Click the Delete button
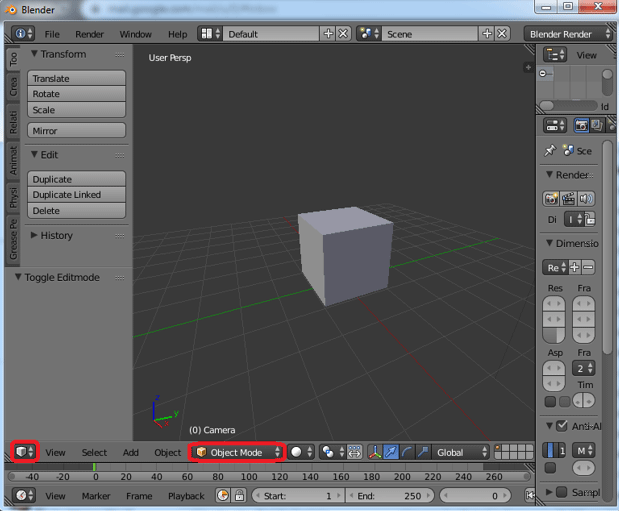The image size is (619, 511). [77, 210]
